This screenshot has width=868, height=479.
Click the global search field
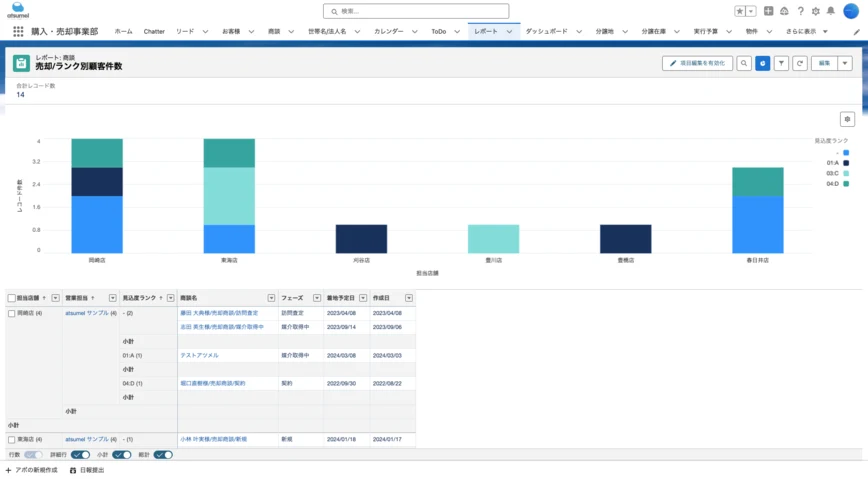click(416, 11)
